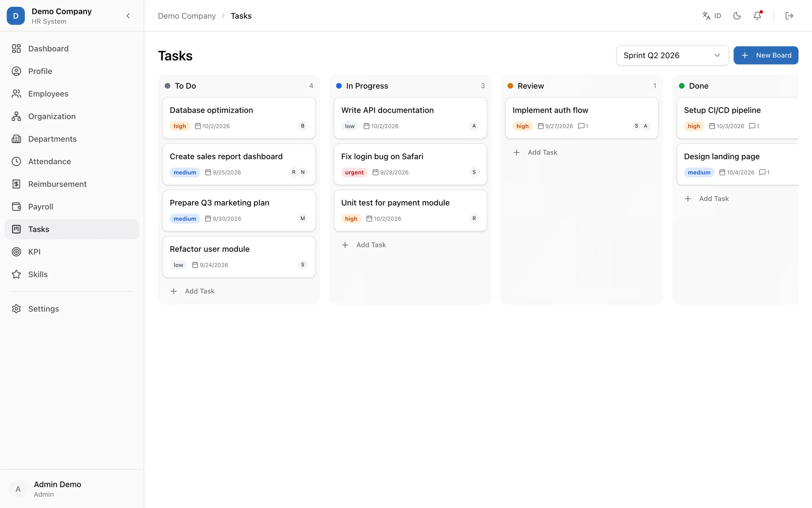Click the N avatar on Create sales report
This screenshot has height=508, width=812.
[302, 172]
